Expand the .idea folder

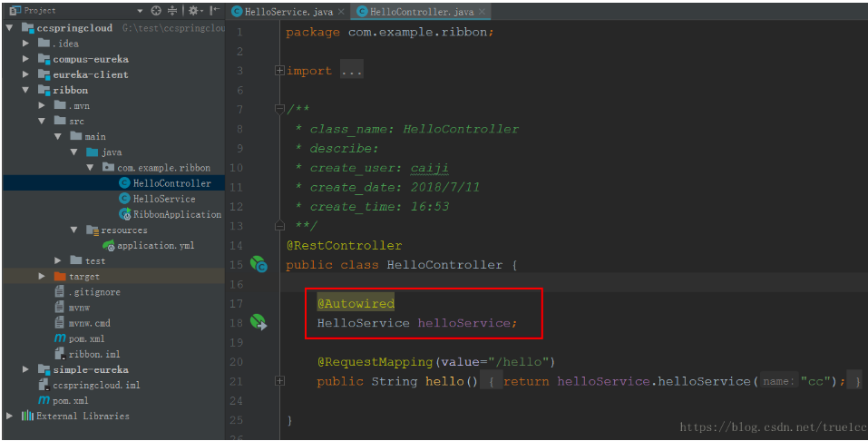click(x=25, y=44)
